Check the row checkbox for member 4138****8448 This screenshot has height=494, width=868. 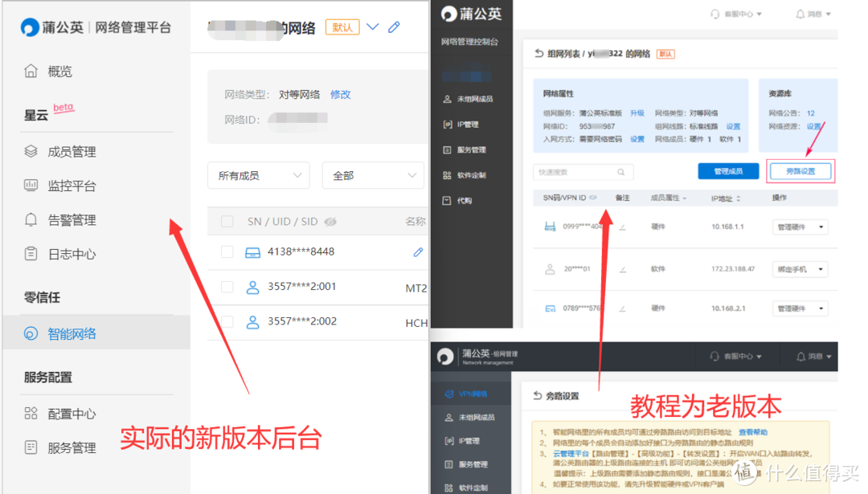point(227,251)
